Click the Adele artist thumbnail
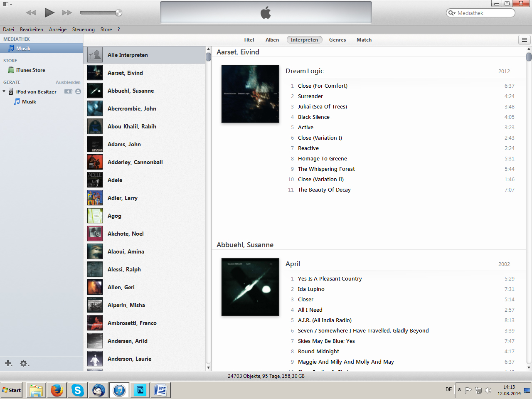Image resolution: width=532 pixels, height=399 pixels. 95,180
